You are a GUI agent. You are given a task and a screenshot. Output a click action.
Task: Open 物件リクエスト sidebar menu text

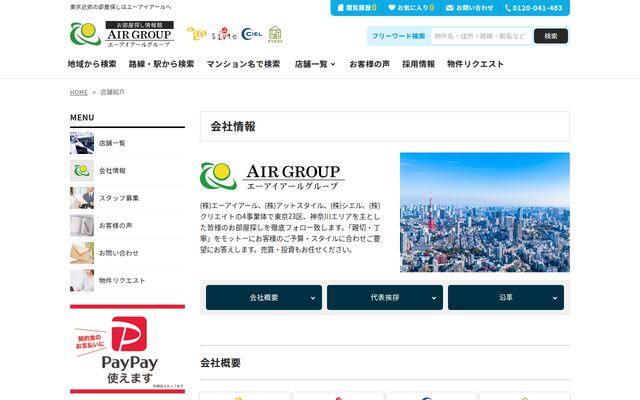122,280
